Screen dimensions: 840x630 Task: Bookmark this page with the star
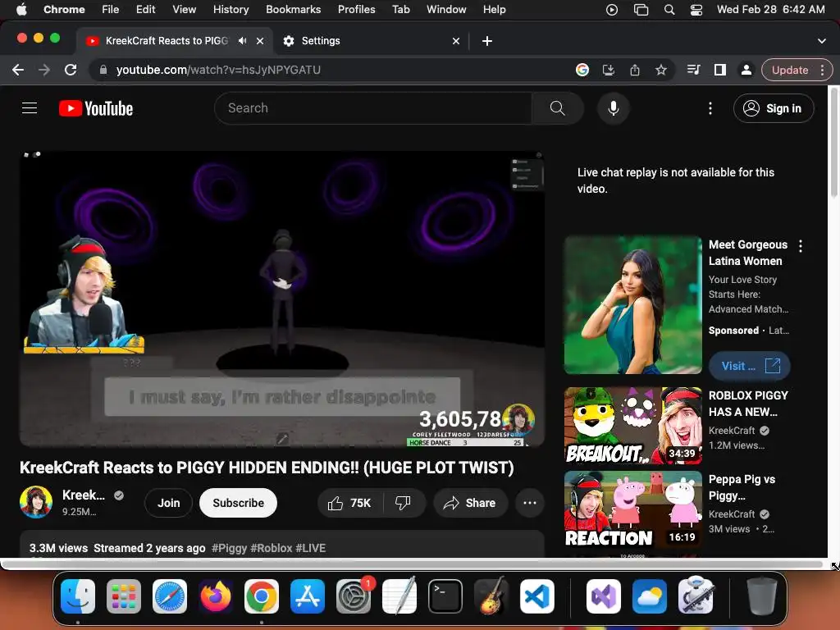661,70
